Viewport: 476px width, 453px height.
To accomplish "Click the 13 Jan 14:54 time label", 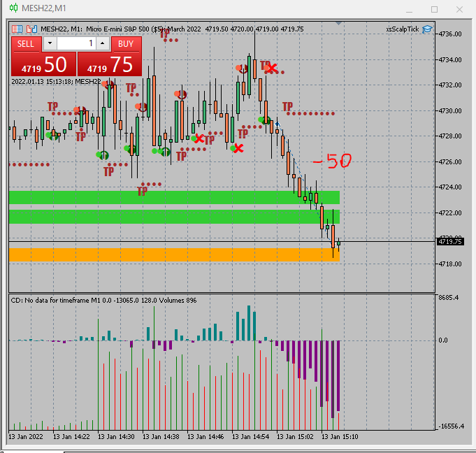I will click(250, 437).
